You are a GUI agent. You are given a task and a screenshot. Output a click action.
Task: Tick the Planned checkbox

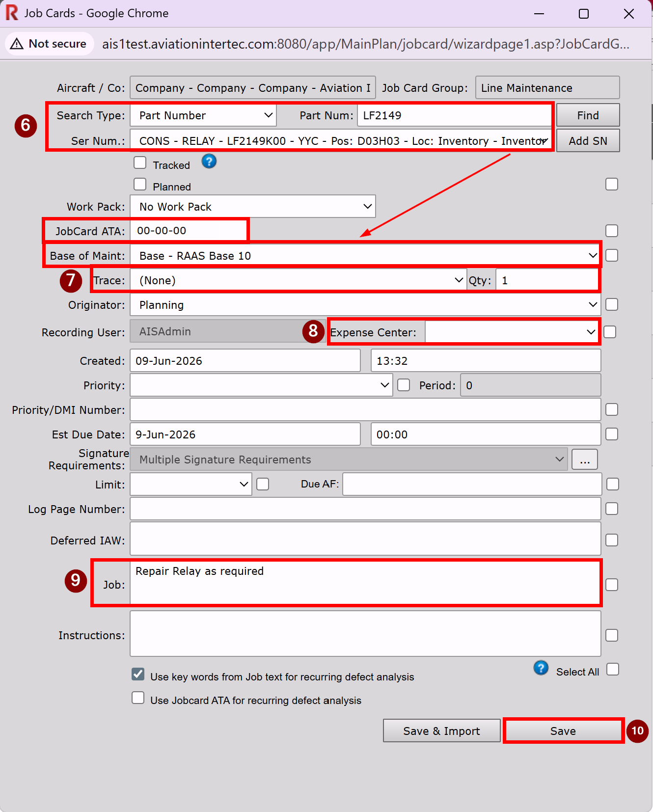[x=140, y=184]
